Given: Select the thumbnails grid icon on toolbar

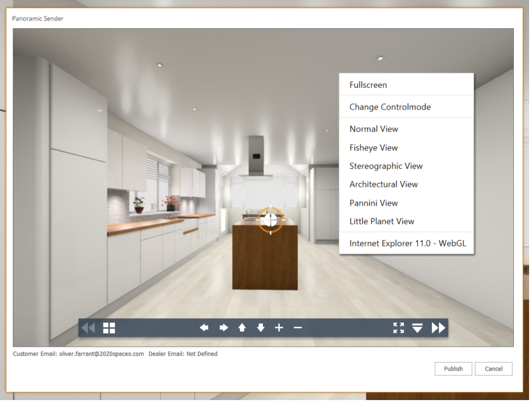Looking at the screenshot, I should pyautogui.click(x=109, y=328).
